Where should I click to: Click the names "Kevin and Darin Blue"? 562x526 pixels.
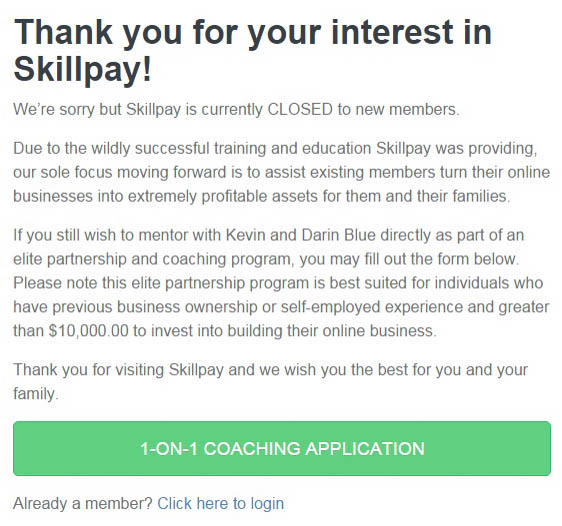point(301,235)
